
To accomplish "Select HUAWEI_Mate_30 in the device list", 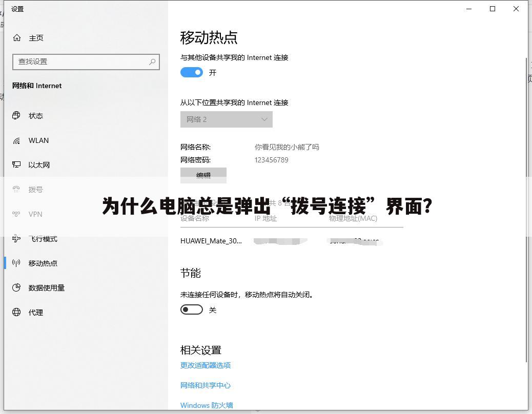I will pos(212,241).
